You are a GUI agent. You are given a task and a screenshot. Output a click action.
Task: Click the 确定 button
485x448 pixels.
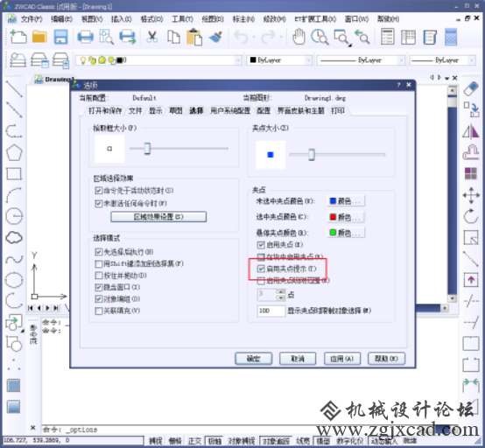click(x=253, y=359)
